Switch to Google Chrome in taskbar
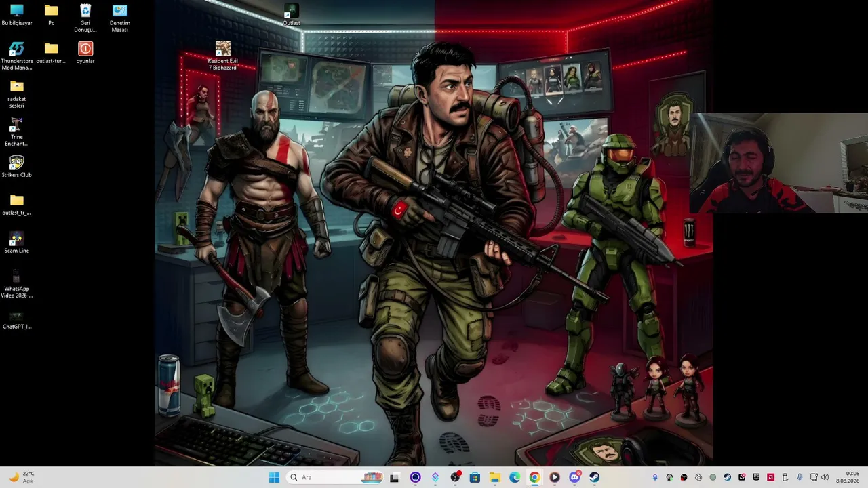The height and width of the screenshot is (488, 868). [534, 477]
